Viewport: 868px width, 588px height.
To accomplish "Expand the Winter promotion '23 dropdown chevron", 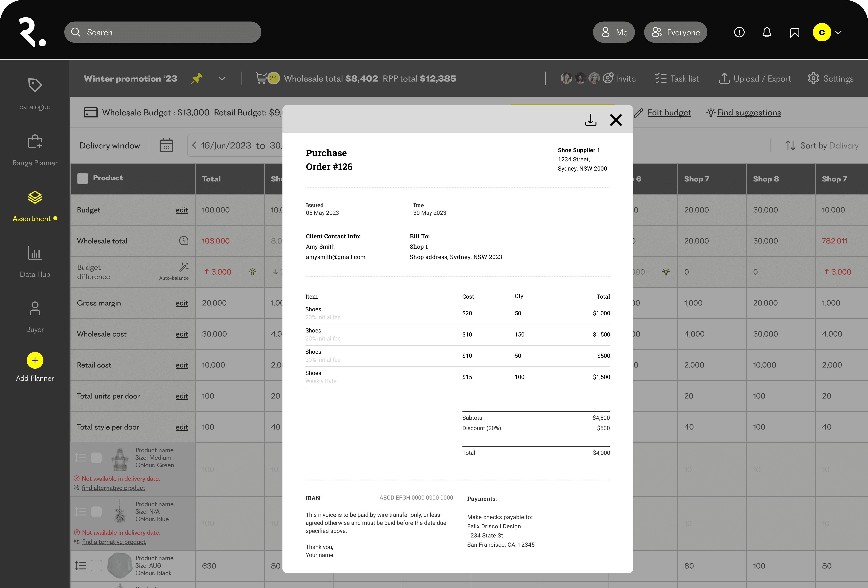I will click(x=222, y=79).
